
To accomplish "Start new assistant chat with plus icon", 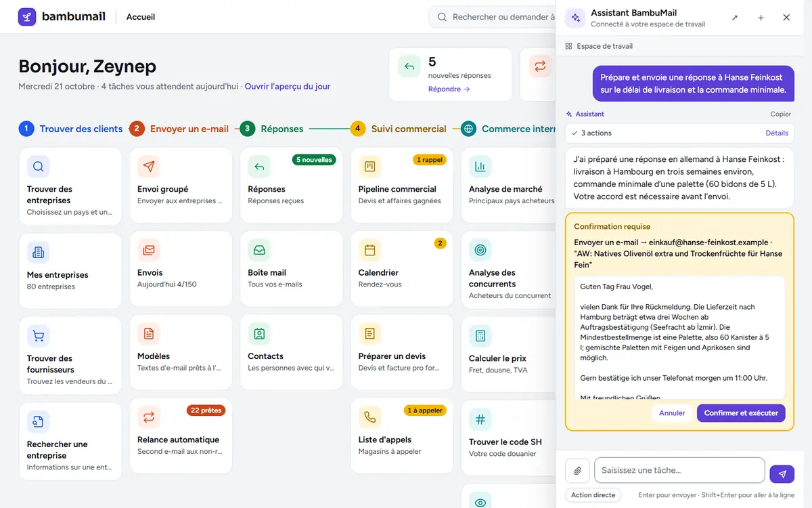I will [x=761, y=18].
